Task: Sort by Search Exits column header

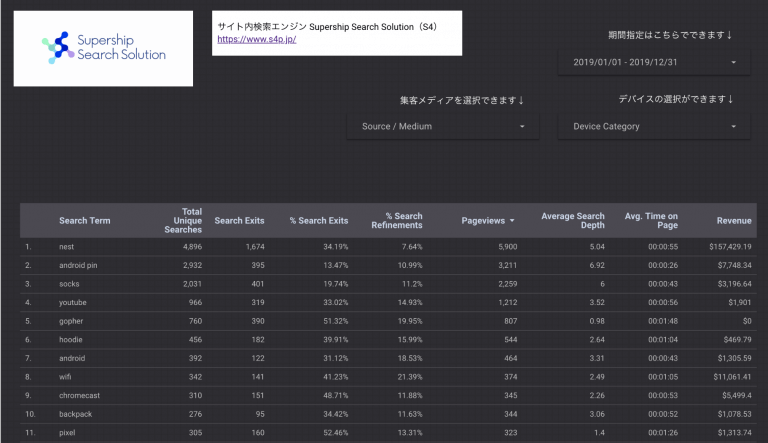Action: point(239,221)
